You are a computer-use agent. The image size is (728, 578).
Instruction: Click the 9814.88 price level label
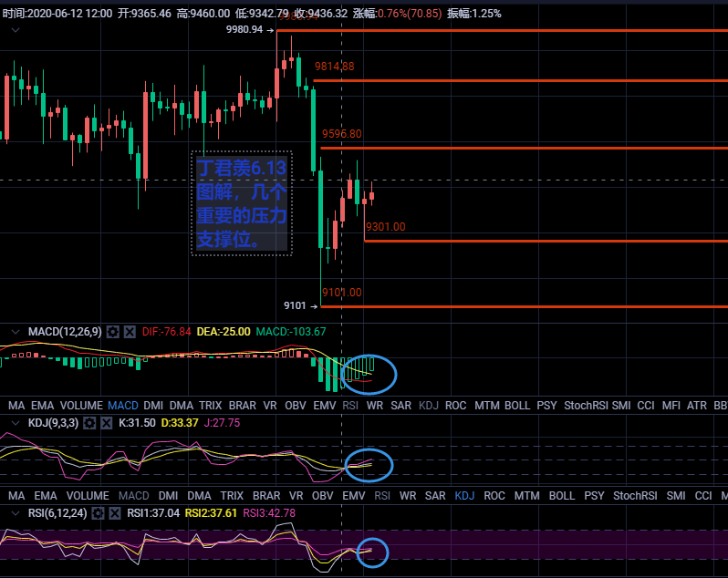pyautogui.click(x=334, y=67)
